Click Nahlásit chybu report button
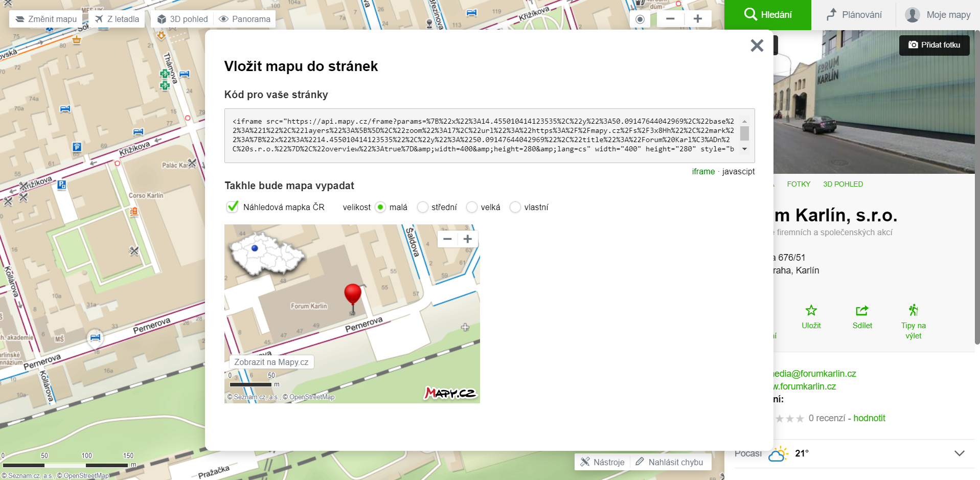This screenshot has height=480, width=980. [x=670, y=462]
